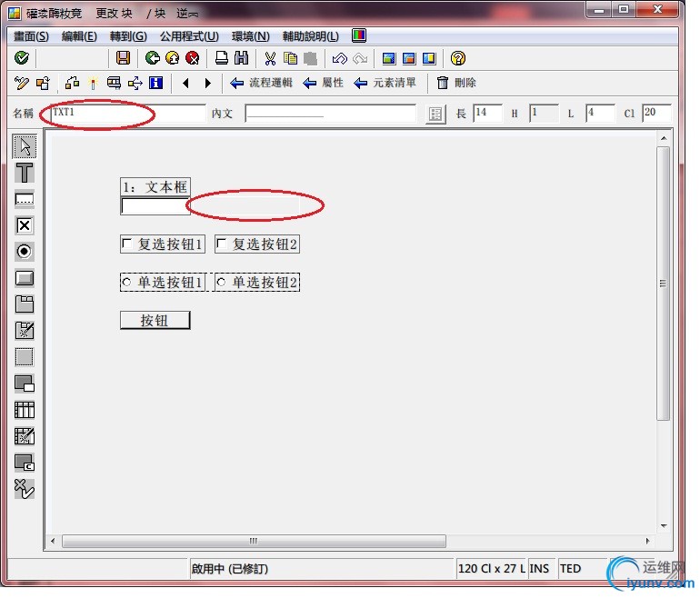Check the screen with the balance icon
700x598 pixels.
(72, 83)
